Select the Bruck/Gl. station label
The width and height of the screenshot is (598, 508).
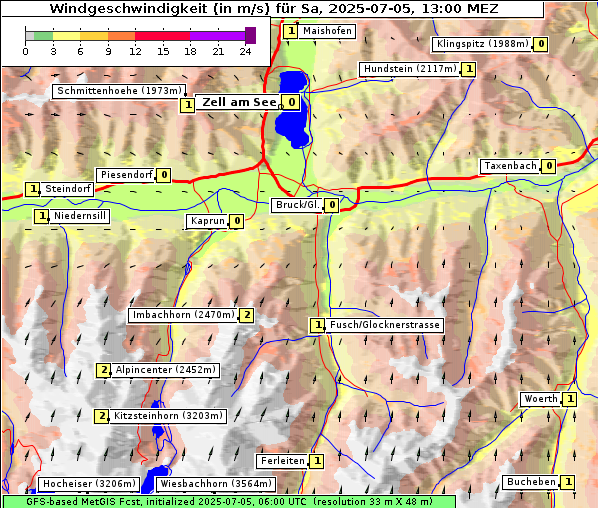point(297,205)
